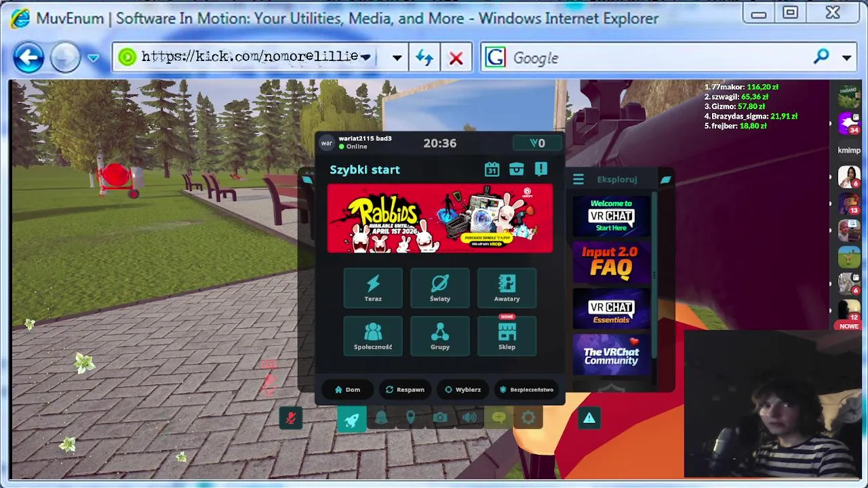Open the VRChat Essentials card

611,309
